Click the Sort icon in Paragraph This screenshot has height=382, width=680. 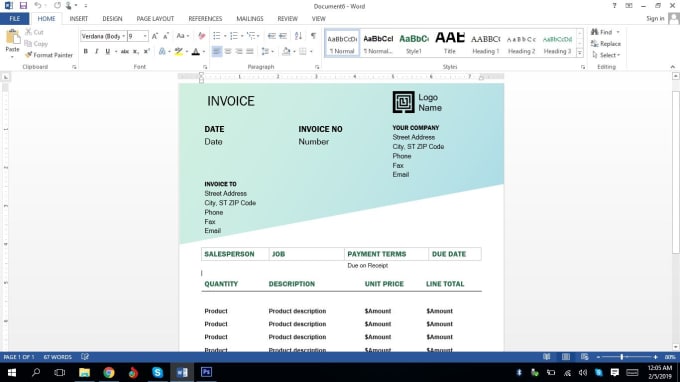[298, 36]
